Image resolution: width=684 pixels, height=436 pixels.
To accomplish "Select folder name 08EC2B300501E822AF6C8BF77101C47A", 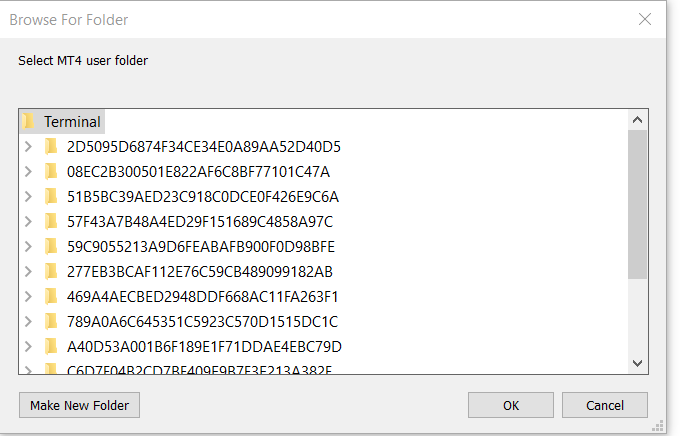I will 198,171.
